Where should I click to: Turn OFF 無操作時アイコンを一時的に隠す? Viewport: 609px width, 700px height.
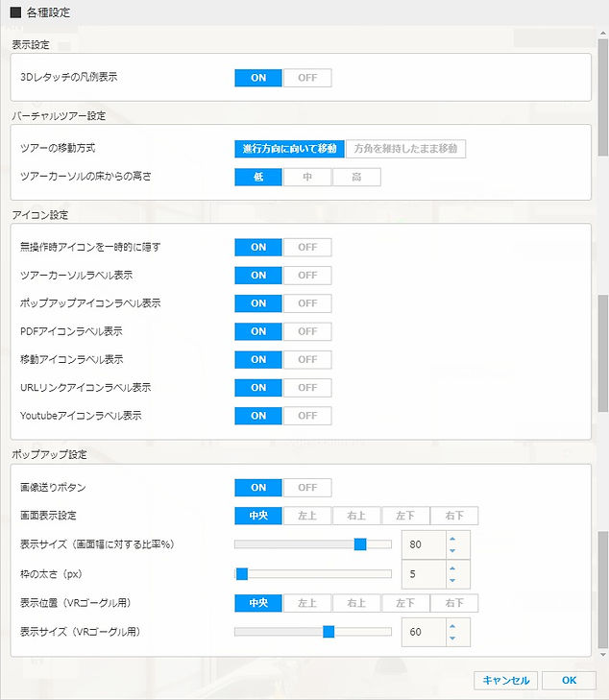click(307, 247)
